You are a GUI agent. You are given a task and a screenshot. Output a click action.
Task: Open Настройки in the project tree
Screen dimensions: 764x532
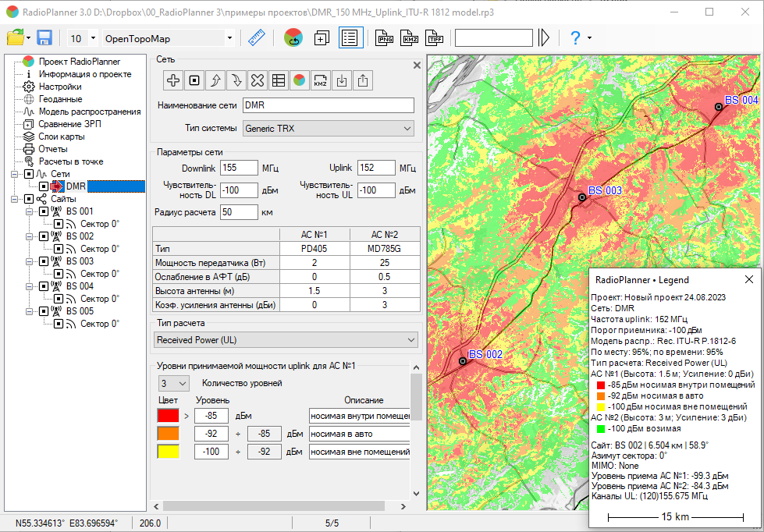pyautogui.click(x=60, y=87)
